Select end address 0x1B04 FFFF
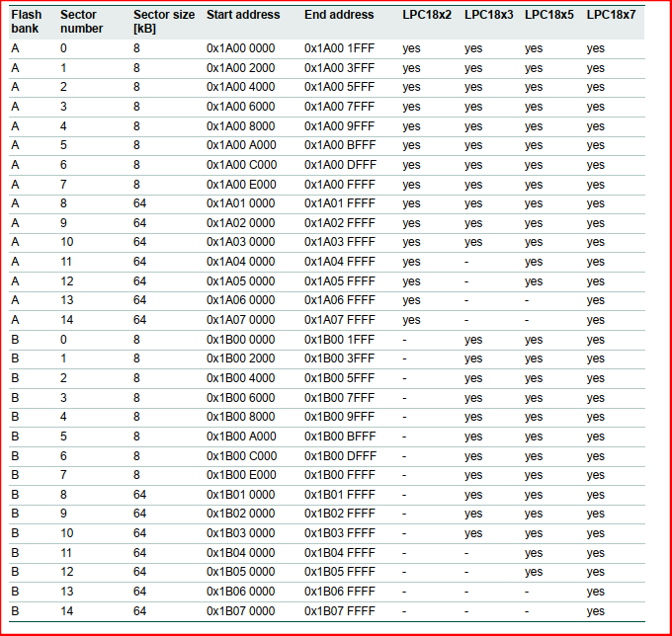This screenshot has width=672, height=636. (x=340, y=553)
